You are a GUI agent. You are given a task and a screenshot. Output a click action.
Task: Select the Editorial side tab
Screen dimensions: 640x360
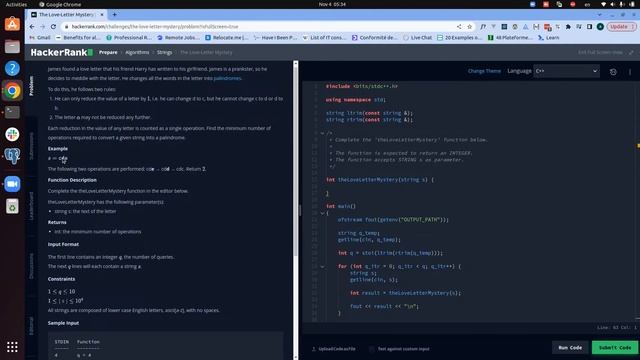[31, 326]
